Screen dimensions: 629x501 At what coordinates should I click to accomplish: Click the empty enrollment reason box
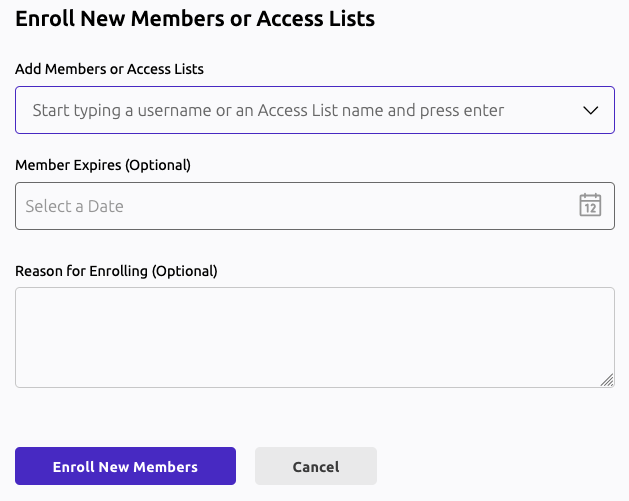[314, 337]
